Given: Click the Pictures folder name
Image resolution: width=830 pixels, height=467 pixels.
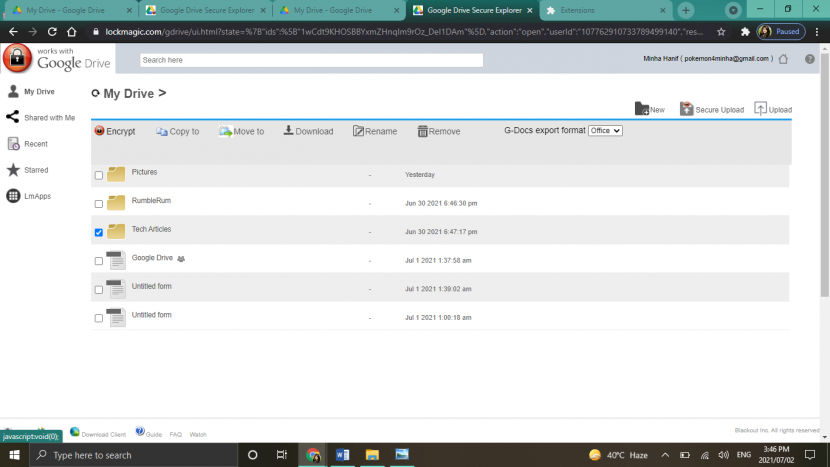Looking at the screenshot, I should pyautogui.click(x=144, y=172).
